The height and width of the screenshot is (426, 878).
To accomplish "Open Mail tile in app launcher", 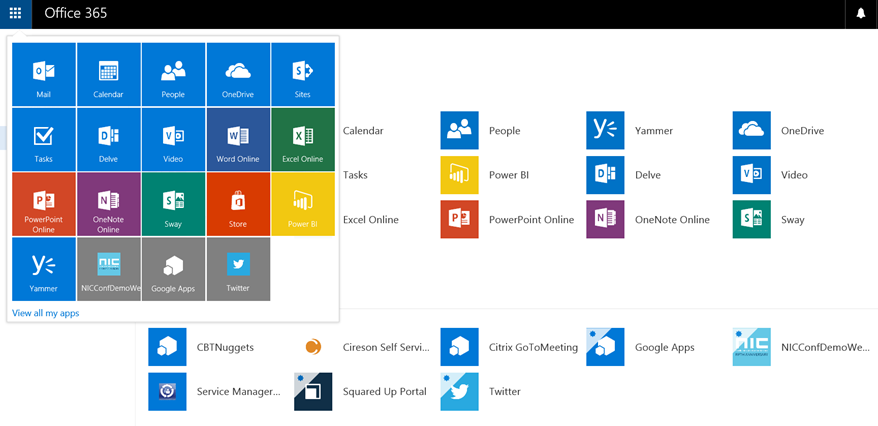I will tap(44, 74).
